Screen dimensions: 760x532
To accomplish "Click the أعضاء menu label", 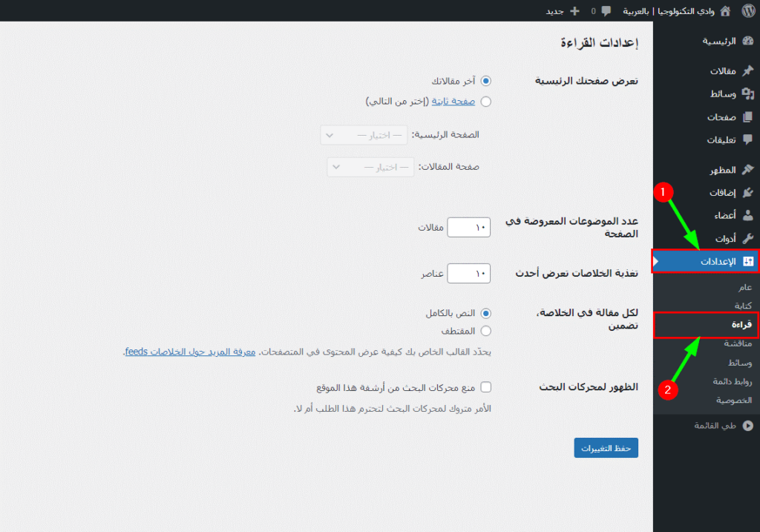I will click(725, 216).
